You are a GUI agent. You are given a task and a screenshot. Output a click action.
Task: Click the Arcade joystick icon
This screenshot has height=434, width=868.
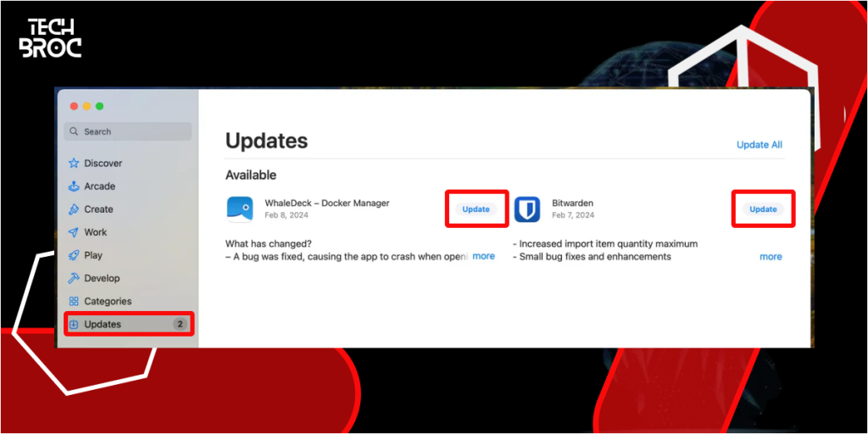pos(74,186)
